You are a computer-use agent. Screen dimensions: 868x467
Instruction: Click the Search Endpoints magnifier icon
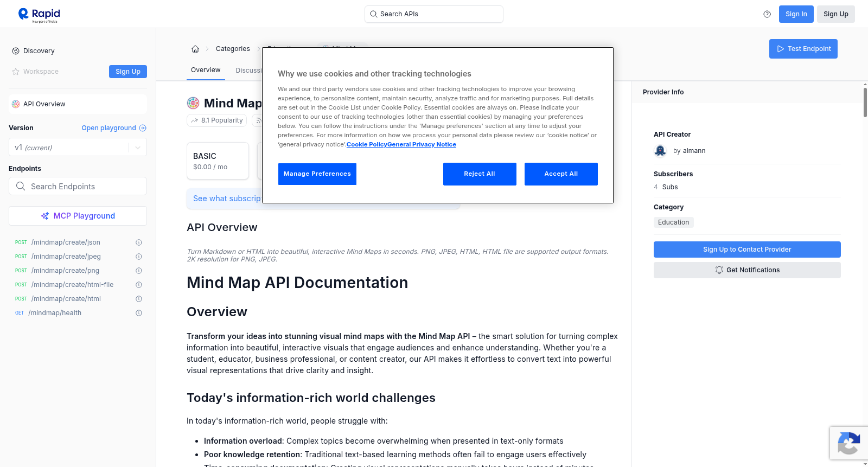[x=21, y=186]
